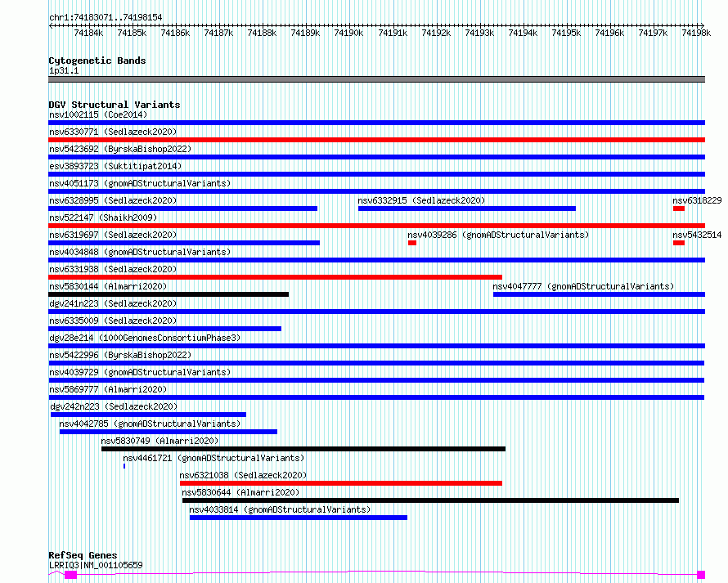Click nsv5830144 (Almarri2020) label
The image size is (728, 583).
108,286
